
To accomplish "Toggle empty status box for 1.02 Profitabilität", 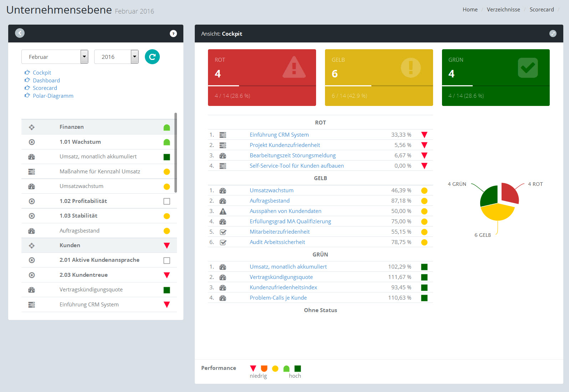I will tap(167, 201).
